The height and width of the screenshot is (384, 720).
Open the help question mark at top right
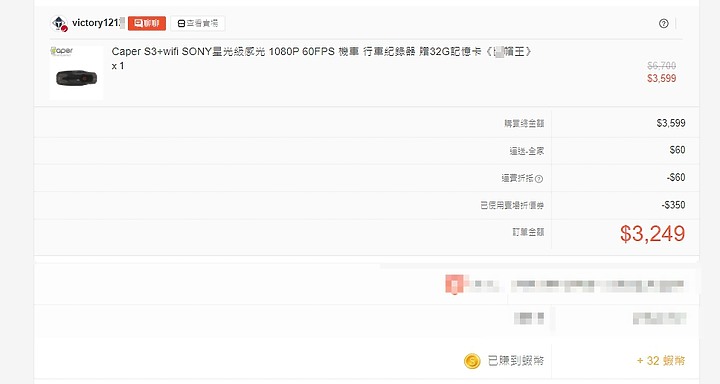[664, 23]
